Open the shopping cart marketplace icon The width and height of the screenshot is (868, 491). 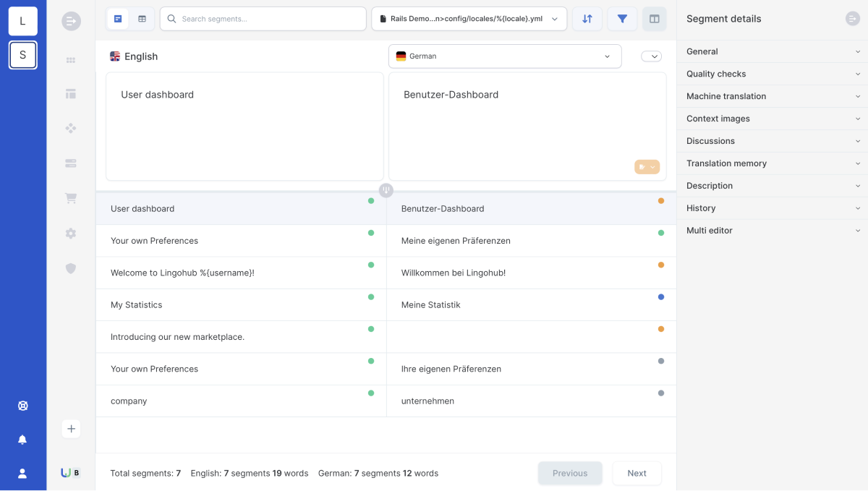(71, 198)
